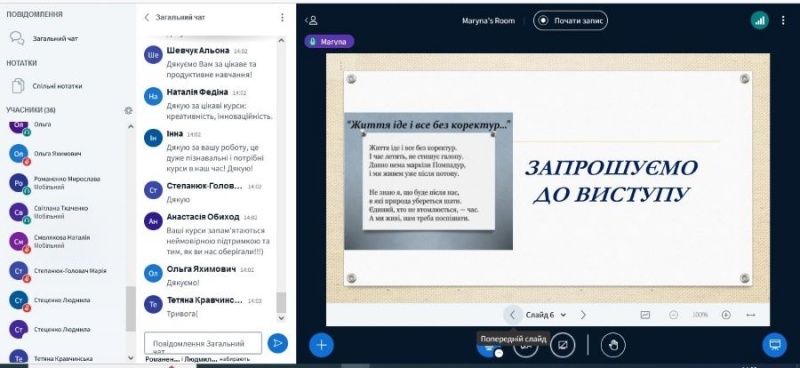Click the chat scrollbar down arrow

click(x=281, y=317)
